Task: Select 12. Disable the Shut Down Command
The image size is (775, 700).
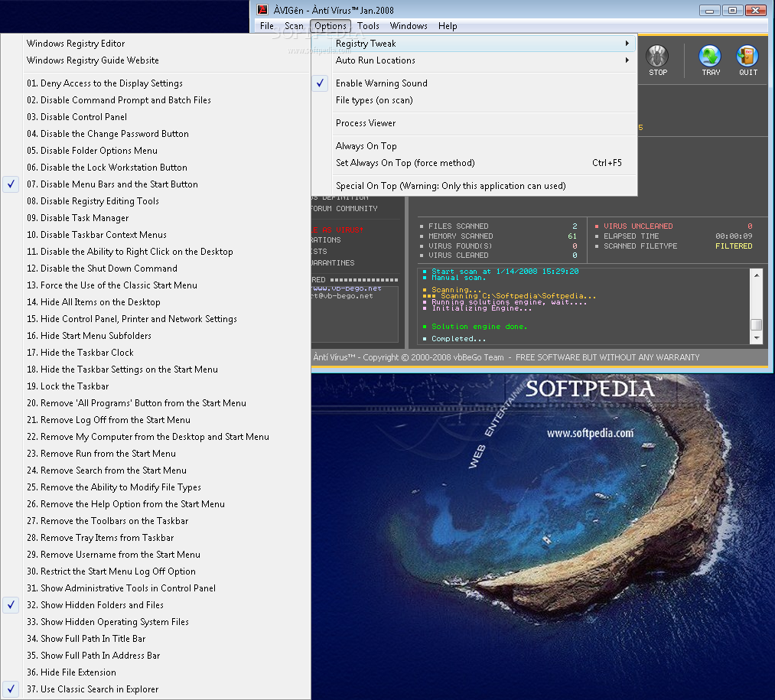Action: tap(156, 268)
